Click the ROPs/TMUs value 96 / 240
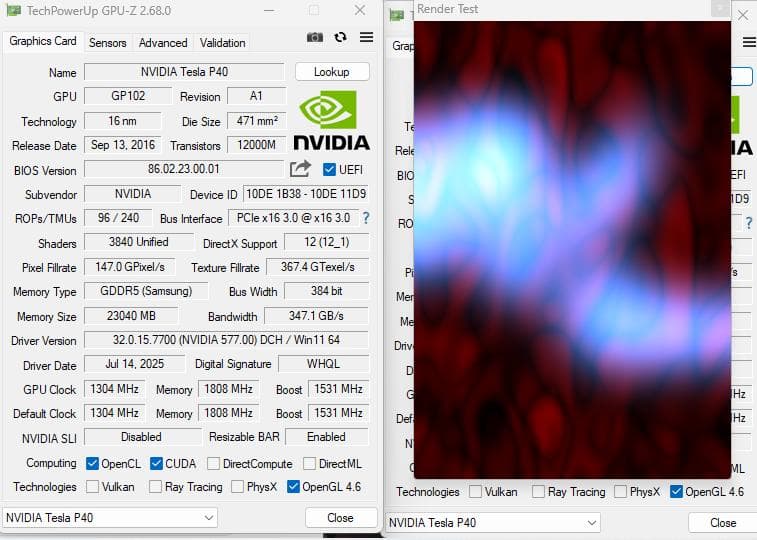This screenshot has height=540, width=757. pos(118,218)
